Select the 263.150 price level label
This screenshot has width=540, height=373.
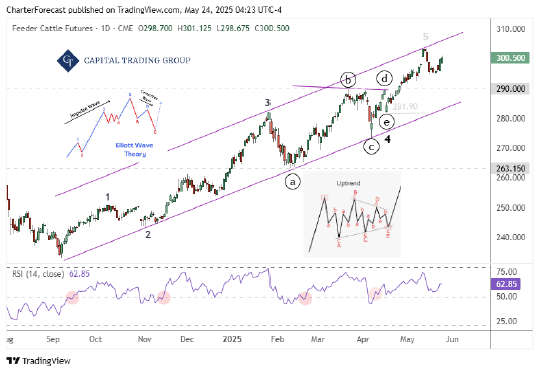coord(510,168)
